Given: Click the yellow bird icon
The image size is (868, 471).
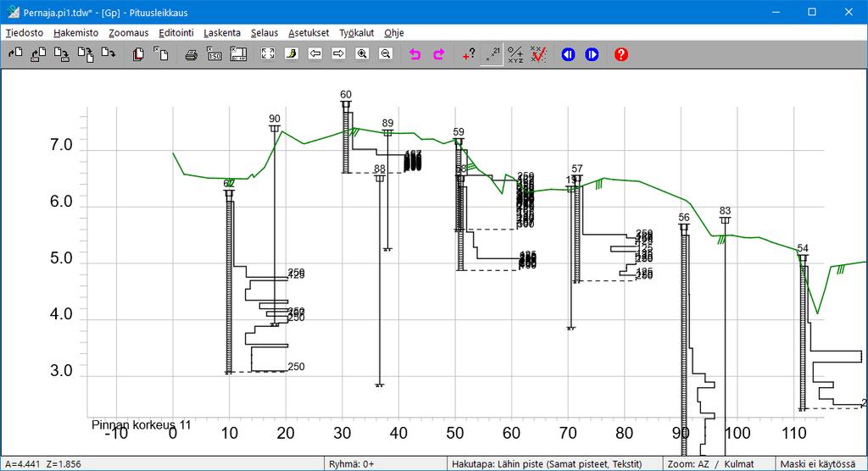Looking at the screenshot, I should [292, 53].
